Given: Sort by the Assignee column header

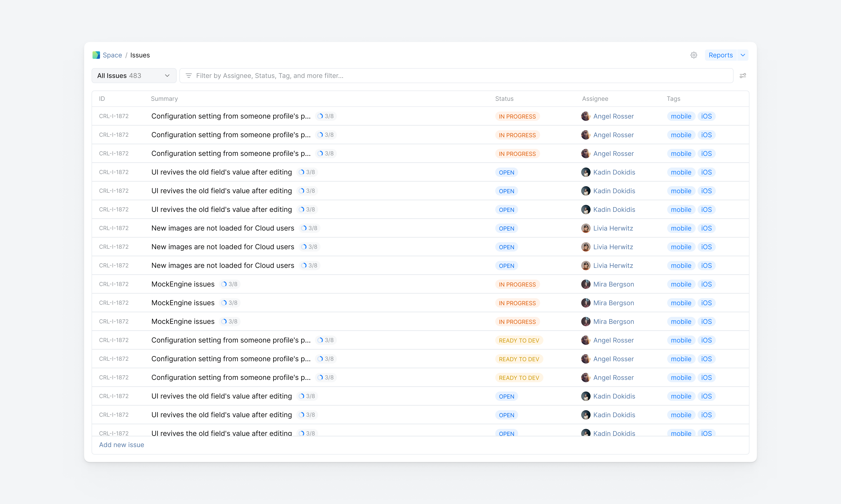Looking at the screenshot, I should (595, 98).
